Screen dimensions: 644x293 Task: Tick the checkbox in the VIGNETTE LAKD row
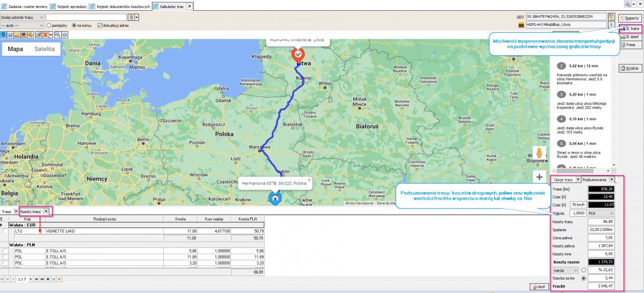[x=5, y=231]
